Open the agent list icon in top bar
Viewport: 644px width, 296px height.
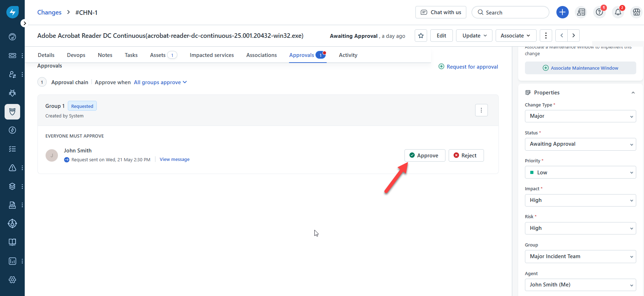click(x=581, y=12)
